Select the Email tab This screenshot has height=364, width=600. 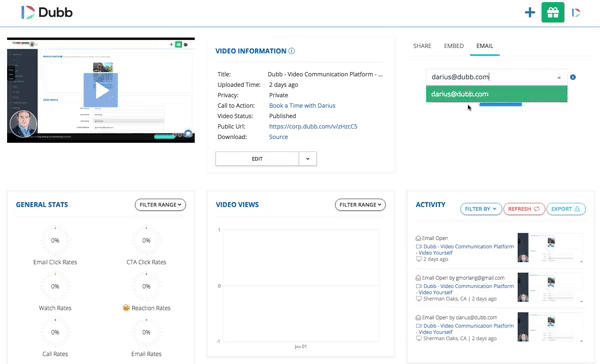click(x=484, y=46)
